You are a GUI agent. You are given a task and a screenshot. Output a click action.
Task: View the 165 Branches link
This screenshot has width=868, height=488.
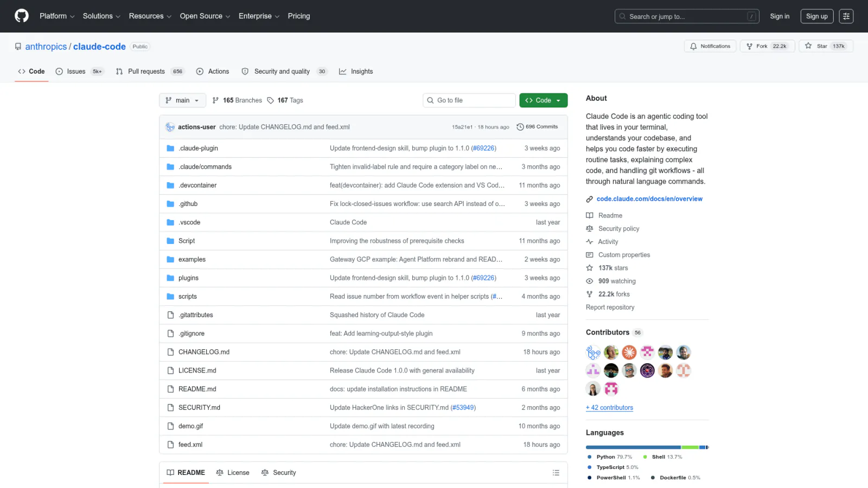(x=237, y=100)
